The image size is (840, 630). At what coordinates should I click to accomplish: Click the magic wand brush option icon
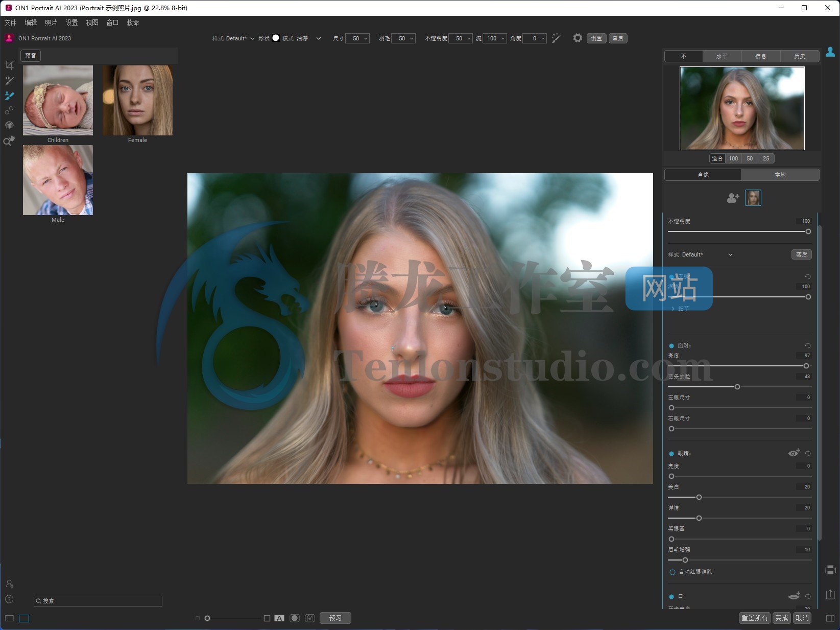556,38
